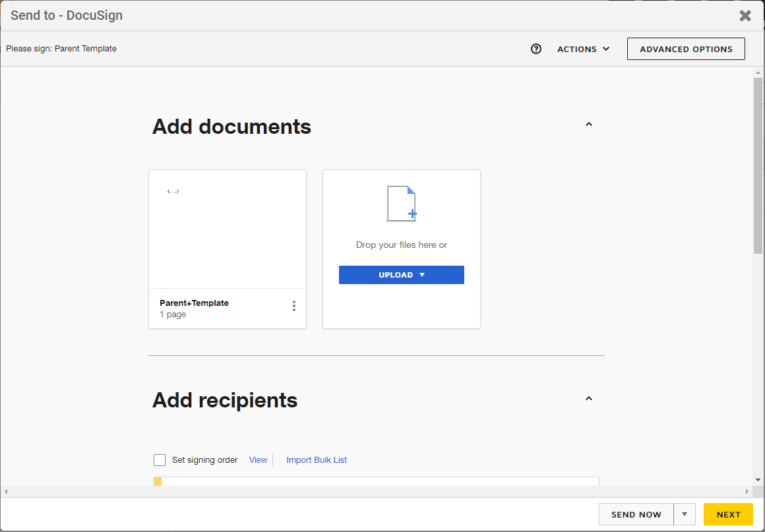Viewport: 765px width, 532px height.
Task: Open the three-dot options menu on Parent+Template
Action: click(x=294, y=306)
